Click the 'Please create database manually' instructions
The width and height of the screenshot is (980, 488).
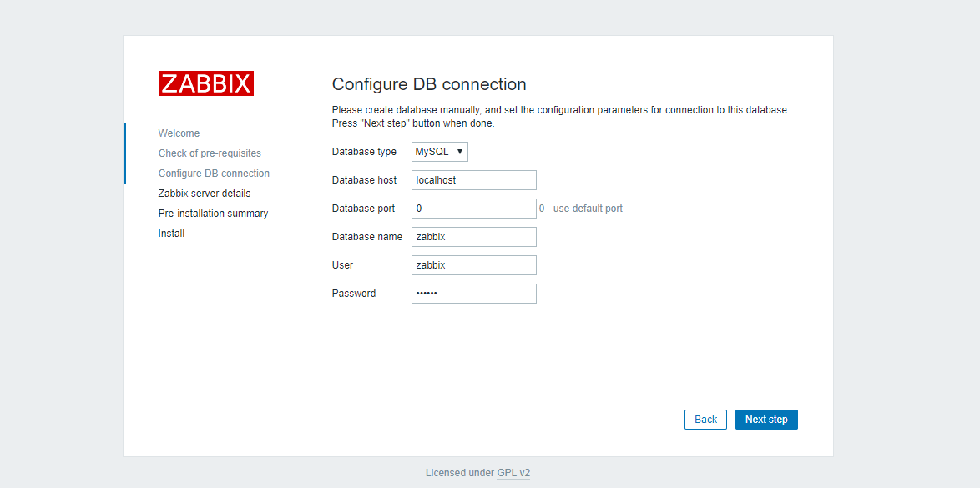tap(561, 117)
